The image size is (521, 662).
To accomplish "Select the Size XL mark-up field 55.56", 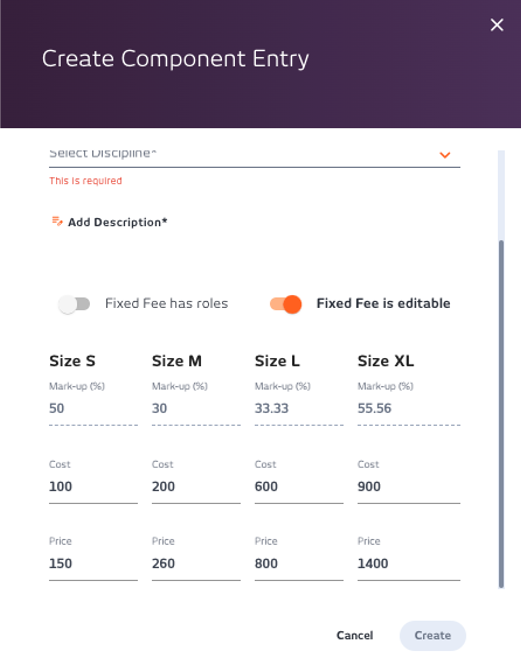I will point(409,408).
